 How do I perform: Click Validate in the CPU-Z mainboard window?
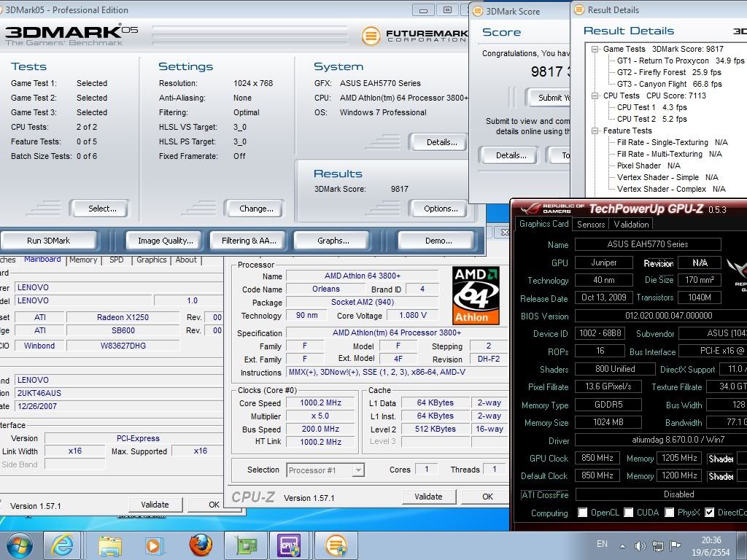(x=155, y=505)
